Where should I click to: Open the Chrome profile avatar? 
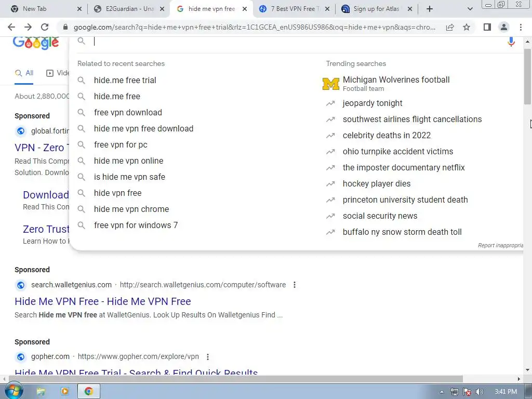504,27
